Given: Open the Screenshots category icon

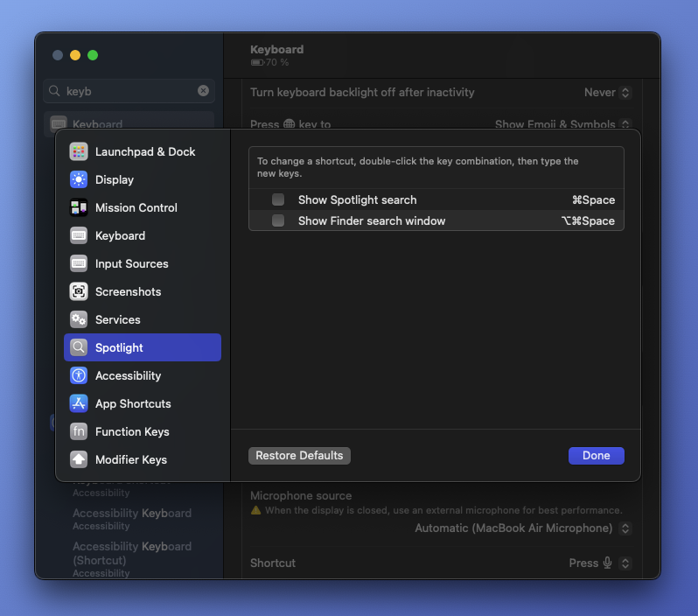Looking at the screenshot, I should [x=79, y=291].
